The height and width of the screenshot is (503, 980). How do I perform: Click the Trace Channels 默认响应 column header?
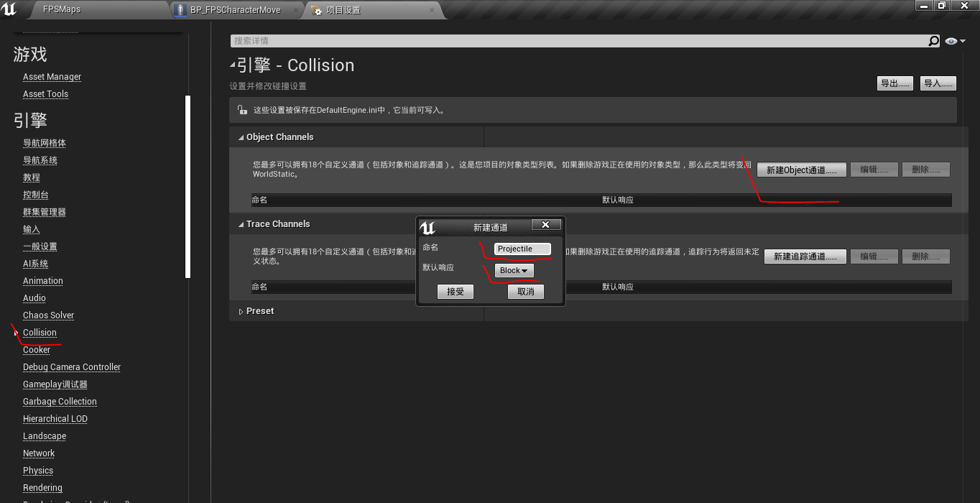[618, 287]
